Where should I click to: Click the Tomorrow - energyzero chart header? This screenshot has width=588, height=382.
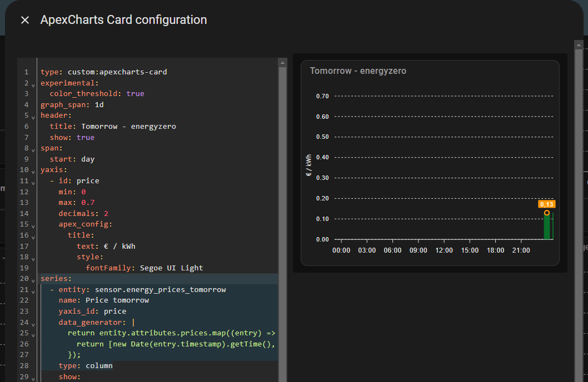(x=358, y=71)
